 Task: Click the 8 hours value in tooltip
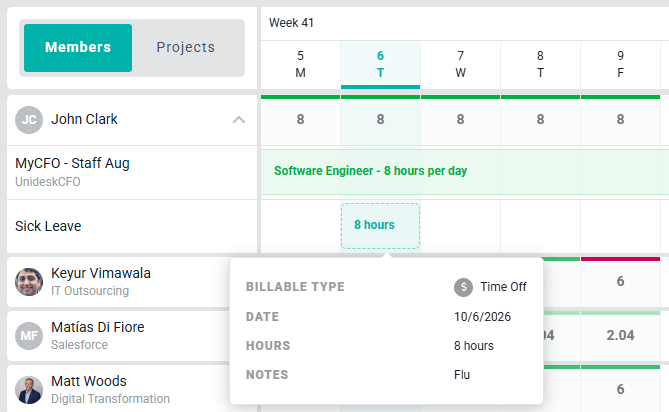(474, 346)
